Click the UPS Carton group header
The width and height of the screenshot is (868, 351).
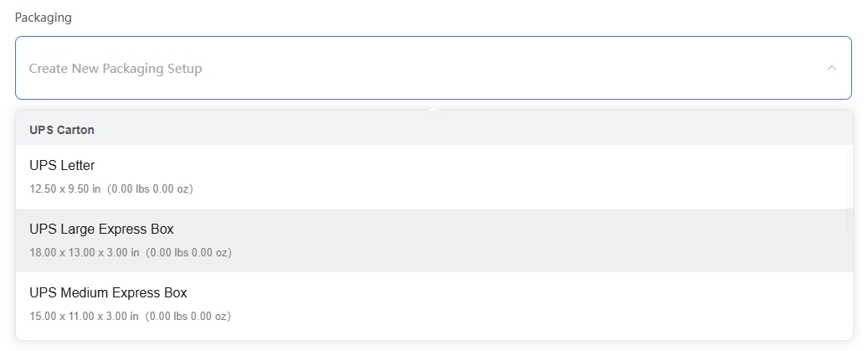62,130
